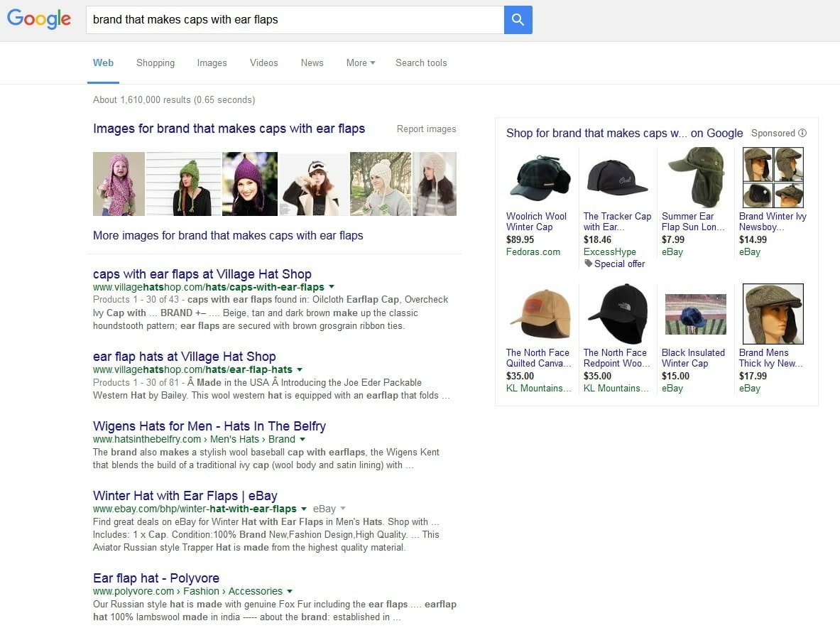Viewport: 840px width, 628px height.
Task: Open purple knit hat woman thumbnail
Action: [x=250, y=184]
